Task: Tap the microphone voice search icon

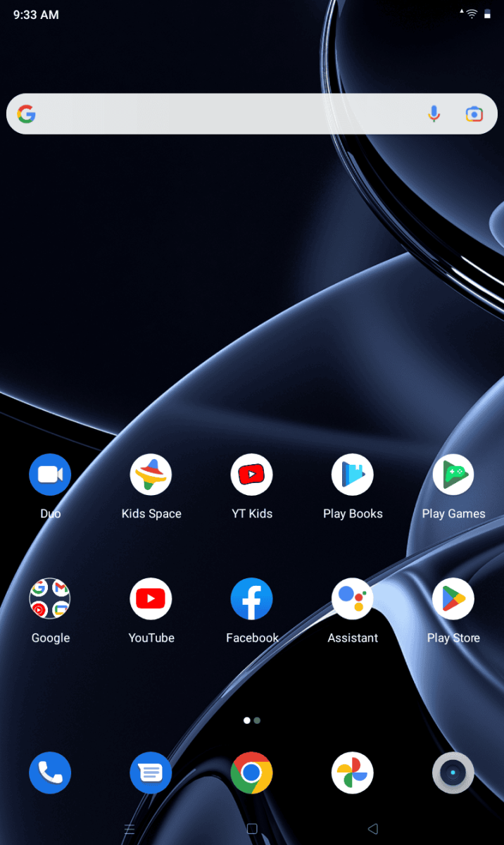Action: click(x=434, y=114)
